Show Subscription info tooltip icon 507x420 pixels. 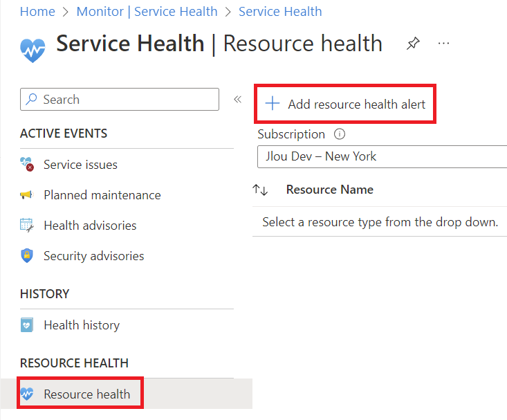pos(340,134)
